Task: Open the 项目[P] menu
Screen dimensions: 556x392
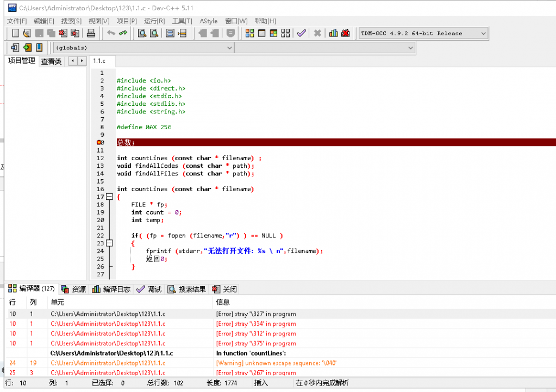Action: (127, 21)
